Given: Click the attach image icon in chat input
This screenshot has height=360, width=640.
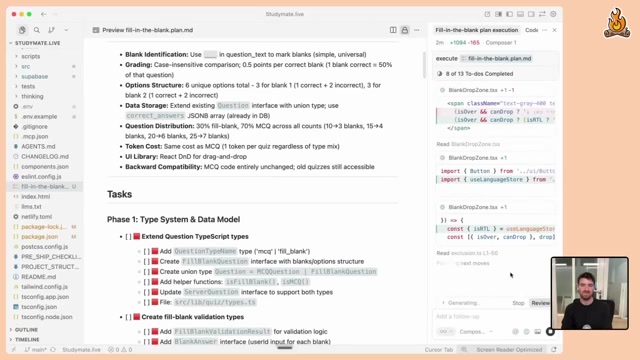Looking at the screenshot, I should [x=538, y=331].
